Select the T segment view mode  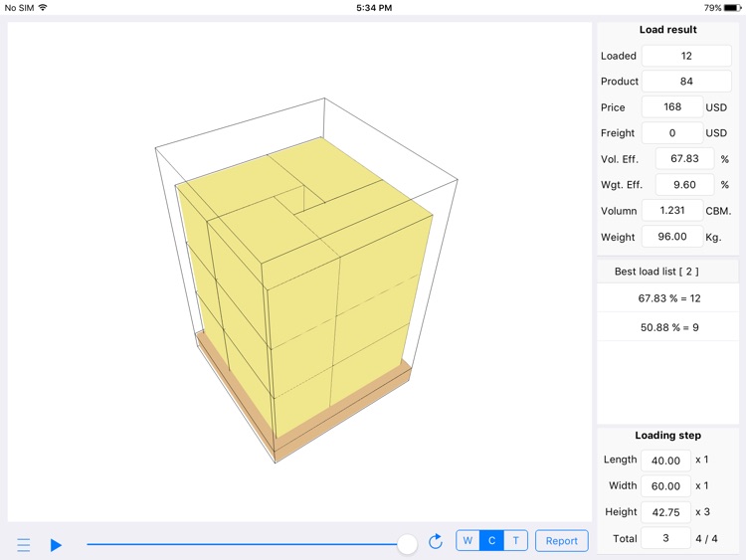point(515,541)
